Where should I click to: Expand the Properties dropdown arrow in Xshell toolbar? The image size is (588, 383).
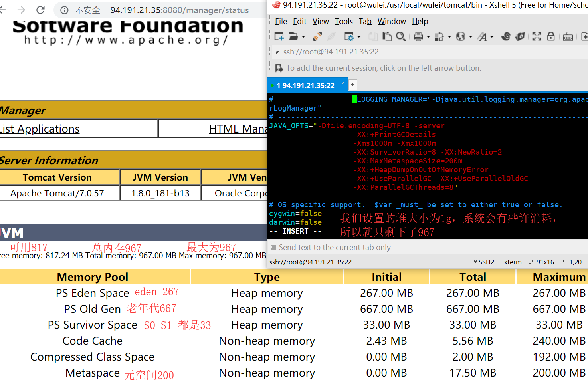(x=359, y=37)
